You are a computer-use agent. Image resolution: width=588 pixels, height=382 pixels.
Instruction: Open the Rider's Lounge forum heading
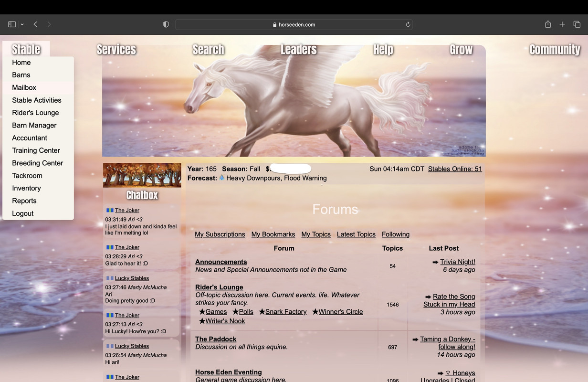(219, 287)
